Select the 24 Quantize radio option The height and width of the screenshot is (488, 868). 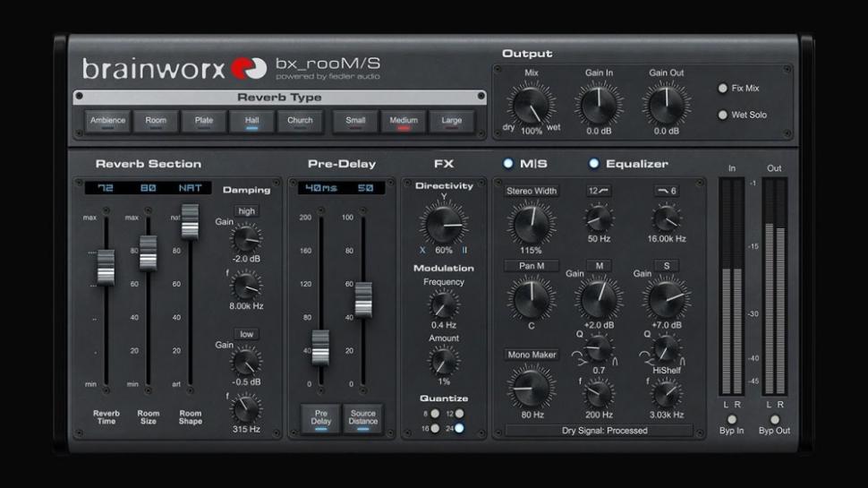coord(459,428)
